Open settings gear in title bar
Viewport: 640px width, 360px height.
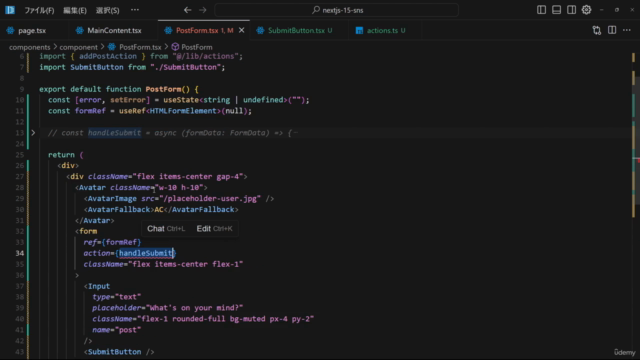(x=587, y=10)
